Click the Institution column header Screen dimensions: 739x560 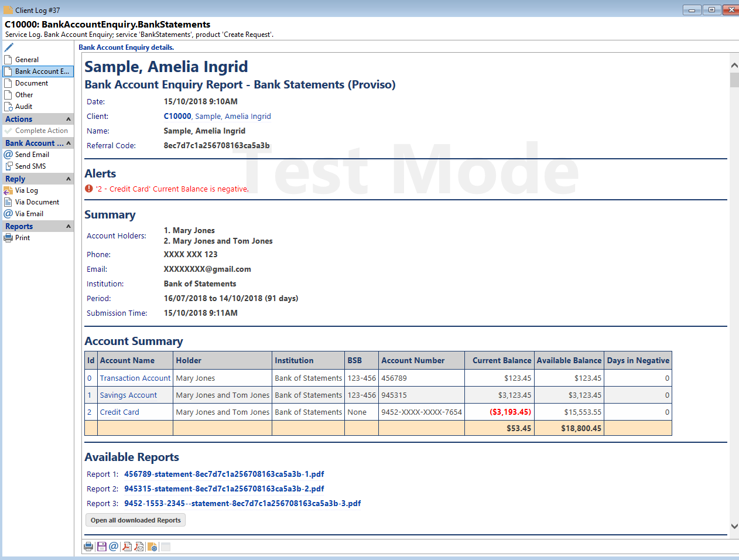coord(309,360)
